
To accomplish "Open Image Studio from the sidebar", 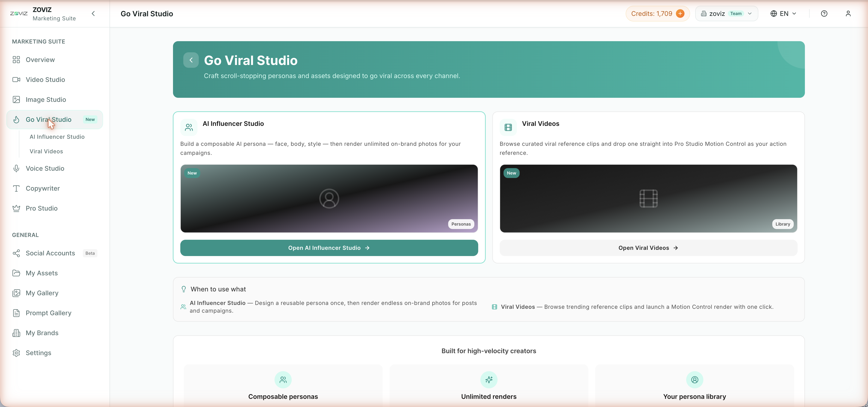I will 55,99.
